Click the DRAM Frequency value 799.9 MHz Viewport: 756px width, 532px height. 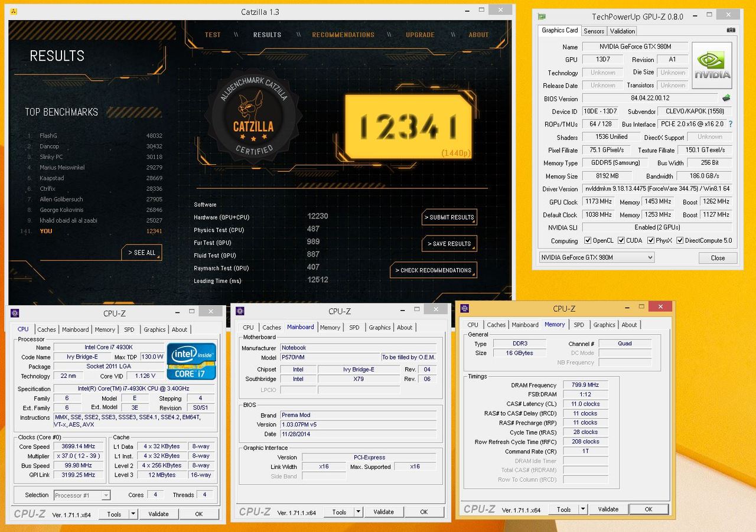point(585,385)
